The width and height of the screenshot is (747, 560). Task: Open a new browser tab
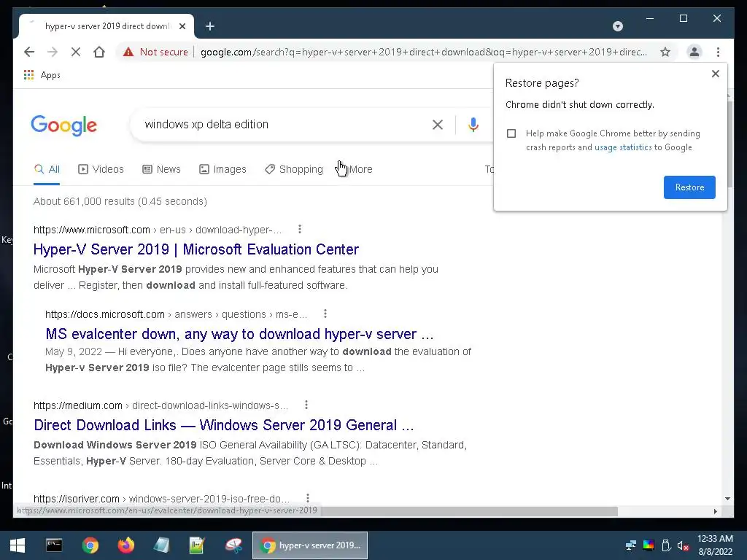[210, 26]
